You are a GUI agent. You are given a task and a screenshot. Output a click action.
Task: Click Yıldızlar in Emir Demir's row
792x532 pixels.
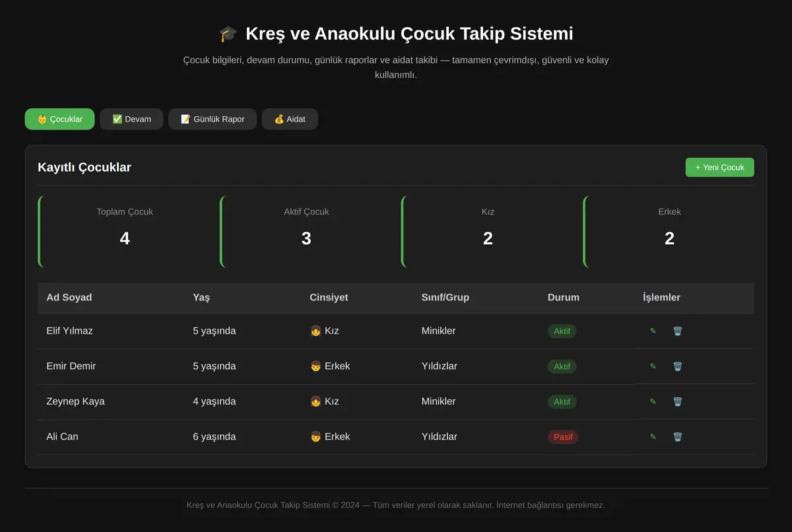point(440,366)
